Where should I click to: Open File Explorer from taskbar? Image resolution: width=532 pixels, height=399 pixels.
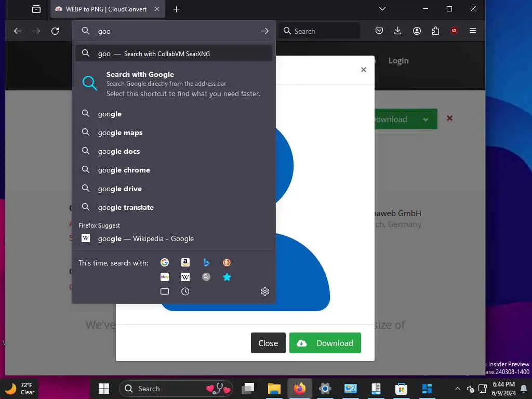click(x=274, y=389)
